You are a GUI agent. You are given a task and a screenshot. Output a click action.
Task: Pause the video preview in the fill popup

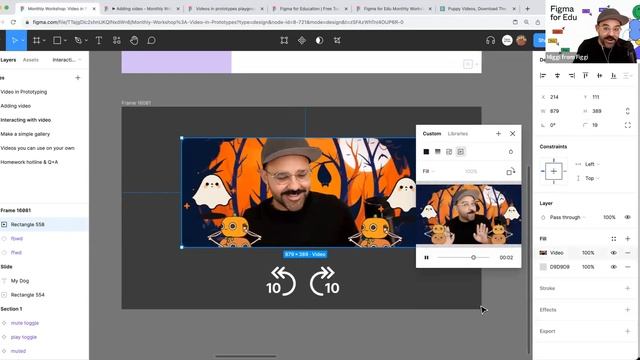(427, 258)
